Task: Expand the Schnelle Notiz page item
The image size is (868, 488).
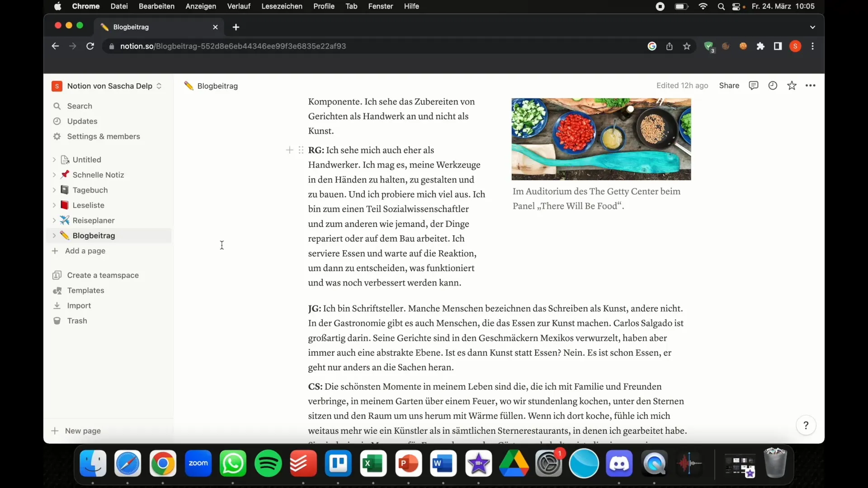Action: 54,174
